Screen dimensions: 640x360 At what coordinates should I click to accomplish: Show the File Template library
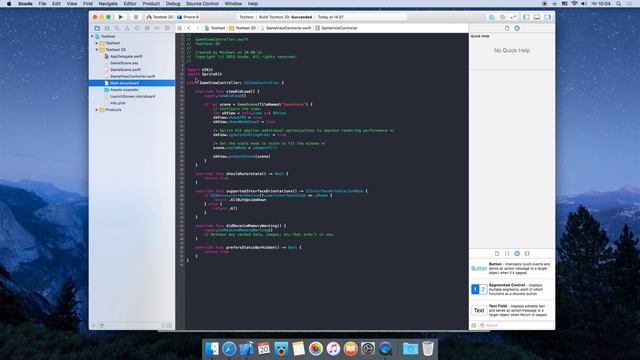click(497, 253)
